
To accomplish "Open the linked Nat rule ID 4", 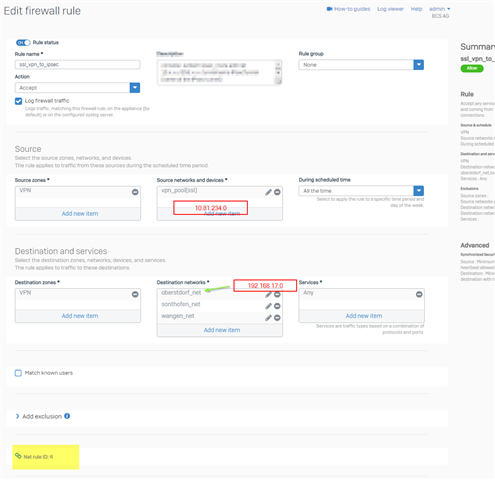I will click(x=38, y=457).
